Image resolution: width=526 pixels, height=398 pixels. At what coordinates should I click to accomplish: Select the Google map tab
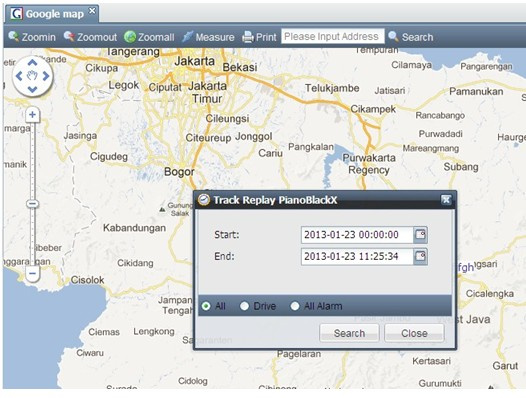(52, 14)
